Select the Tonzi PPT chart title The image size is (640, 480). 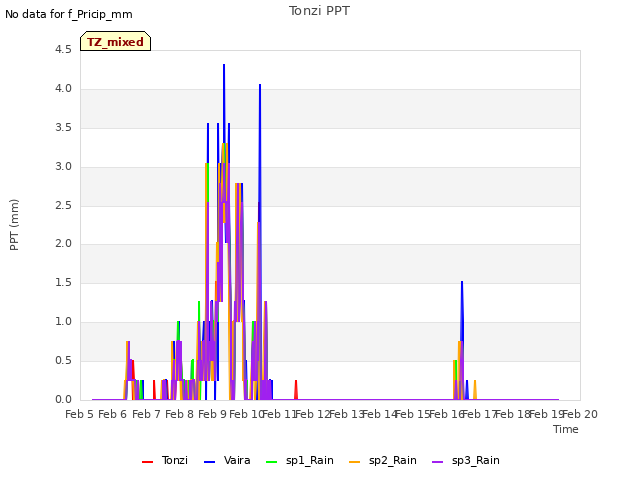tap(319, 11)
